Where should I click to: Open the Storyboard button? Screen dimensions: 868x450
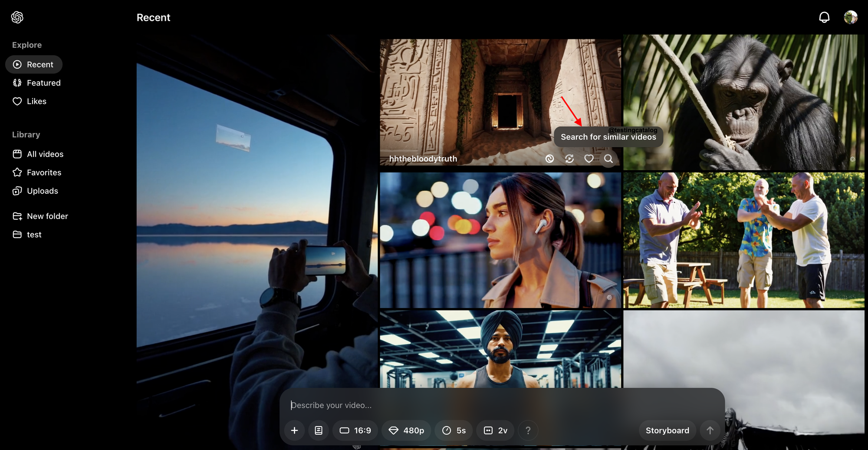point(667,430)
